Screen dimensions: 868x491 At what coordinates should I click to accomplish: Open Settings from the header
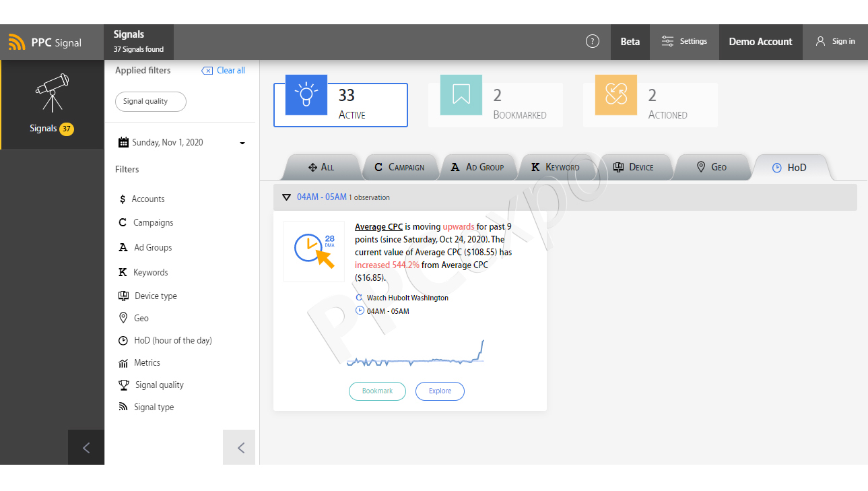tap(684, 42)
